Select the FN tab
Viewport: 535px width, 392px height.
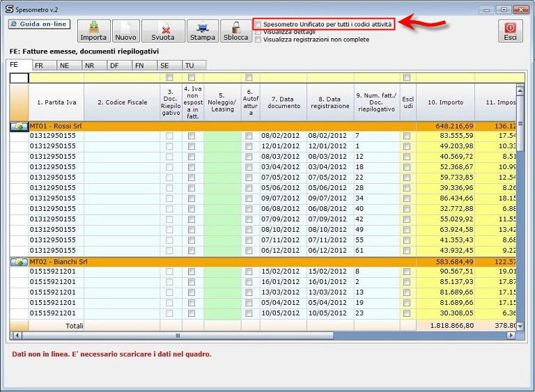coord(145,65)
